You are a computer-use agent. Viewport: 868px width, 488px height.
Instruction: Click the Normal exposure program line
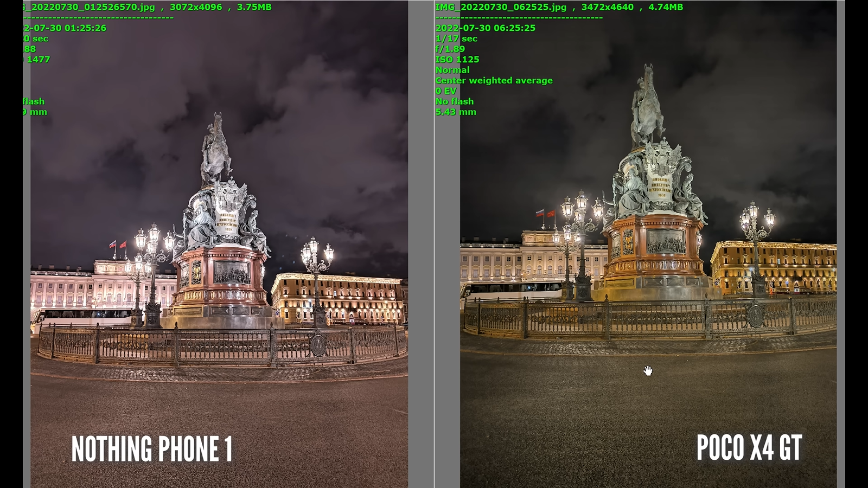452,70
